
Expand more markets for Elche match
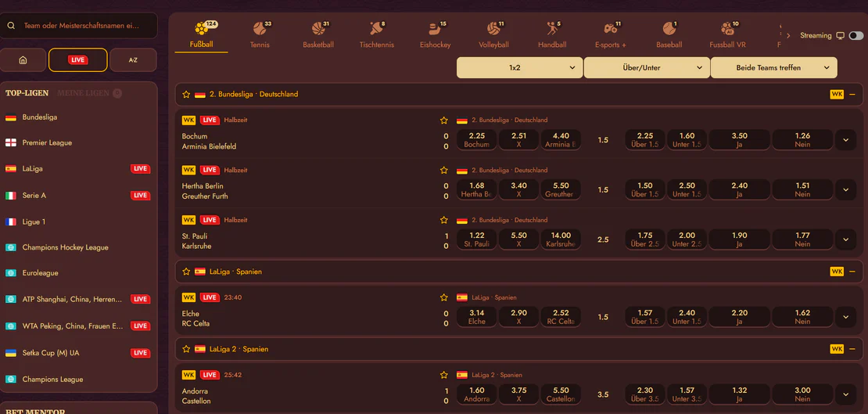[x=845, y=317]
